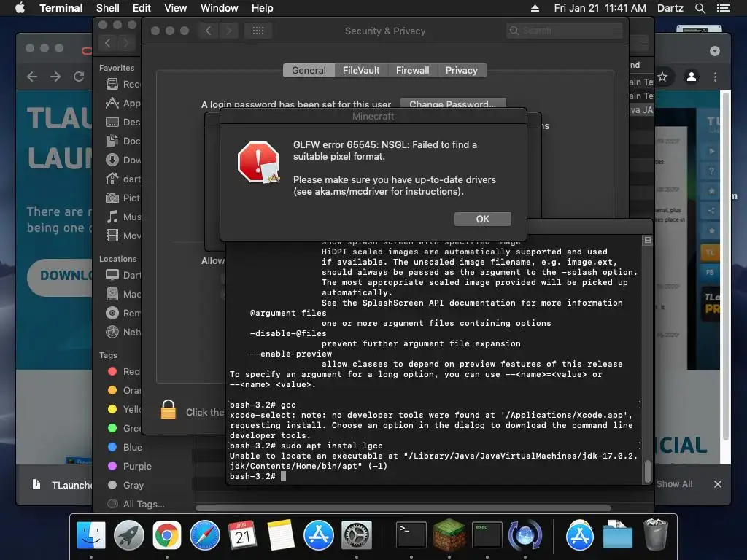Open the Privacy tab
This screenshot has height=560, width=747.
(461, 71)
